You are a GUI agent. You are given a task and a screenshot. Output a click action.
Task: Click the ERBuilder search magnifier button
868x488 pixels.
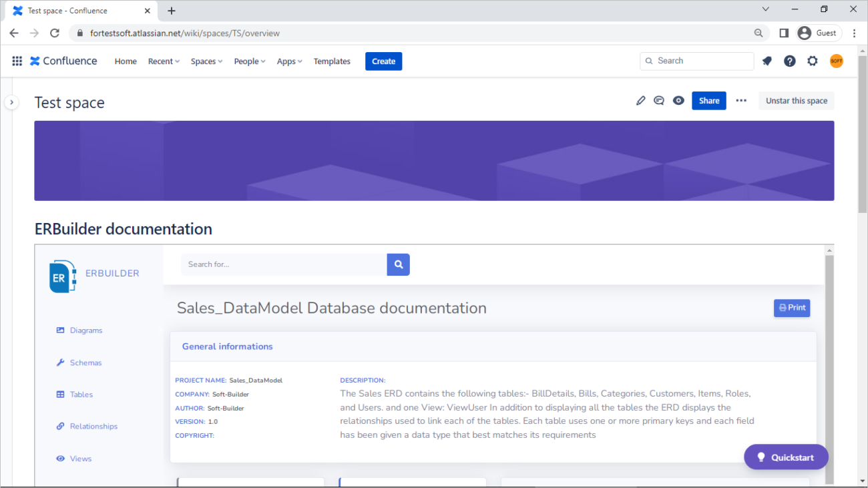(399, 264)
